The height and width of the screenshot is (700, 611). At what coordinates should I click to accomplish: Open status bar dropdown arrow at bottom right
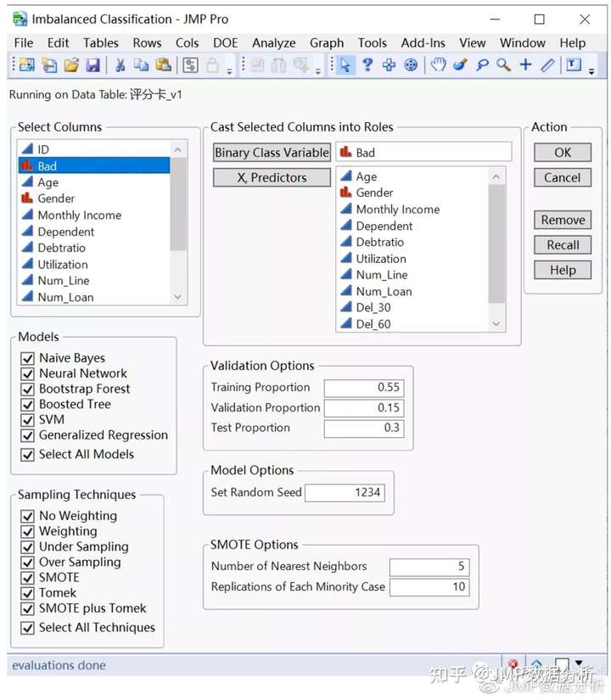pyautogui.click(x=579, y=664)
